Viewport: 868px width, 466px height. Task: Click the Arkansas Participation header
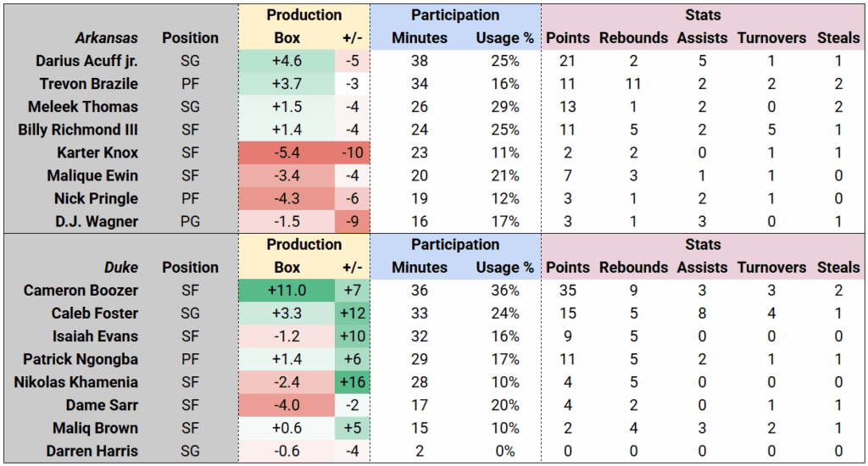pyautogui.click(x=455, y=15)
